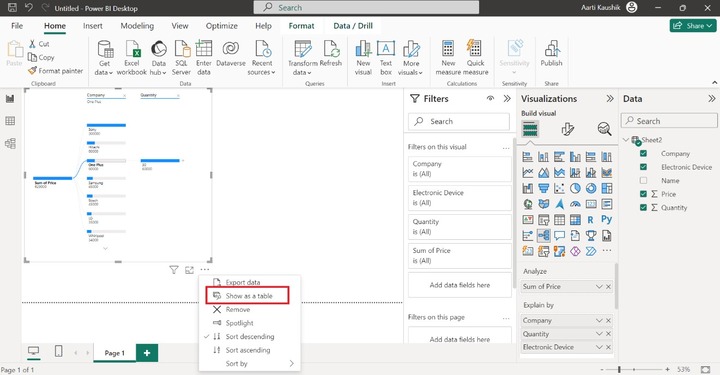The image size is (720, 375).
Task: Click the Publish icon
Action: point(551,49)
